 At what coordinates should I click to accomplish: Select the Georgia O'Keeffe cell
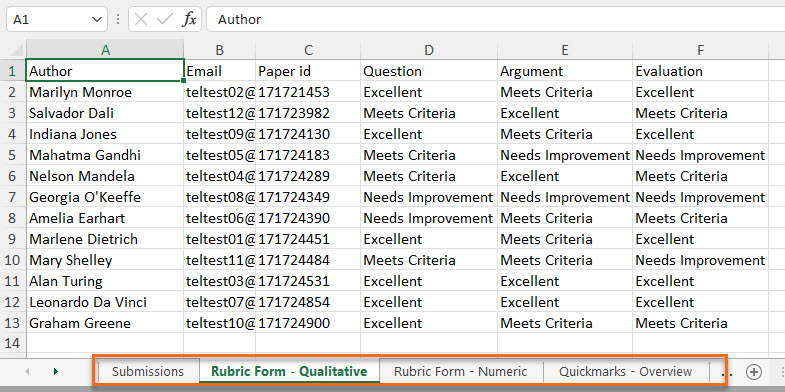pos(105,197)
